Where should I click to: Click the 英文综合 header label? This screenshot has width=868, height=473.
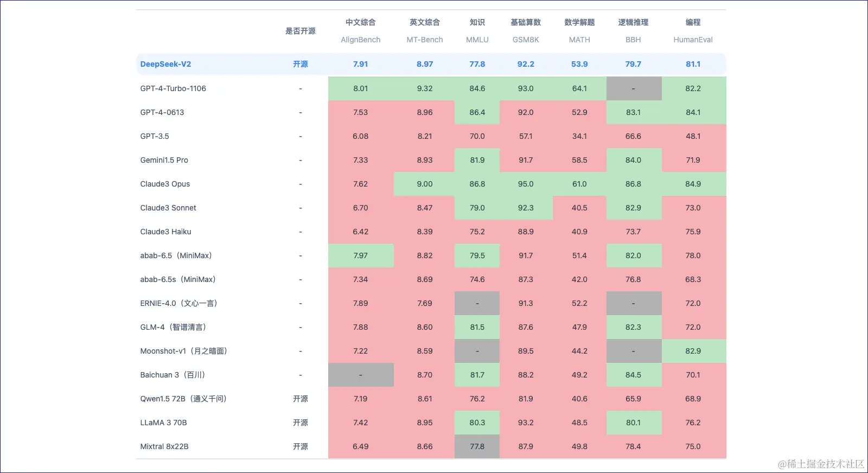coord(425,22)
